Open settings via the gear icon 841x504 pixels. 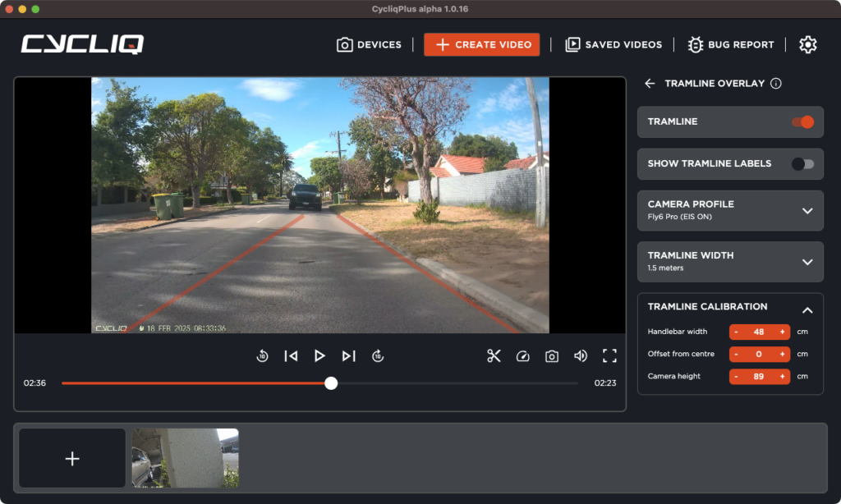click(808, 44)
